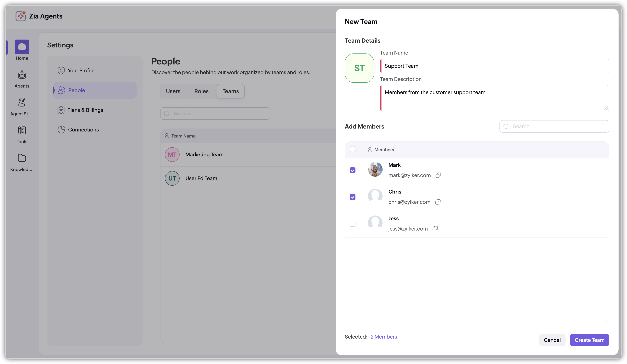Click the Add Members search field
627x364 pixels.
click(x=557, y=126)
